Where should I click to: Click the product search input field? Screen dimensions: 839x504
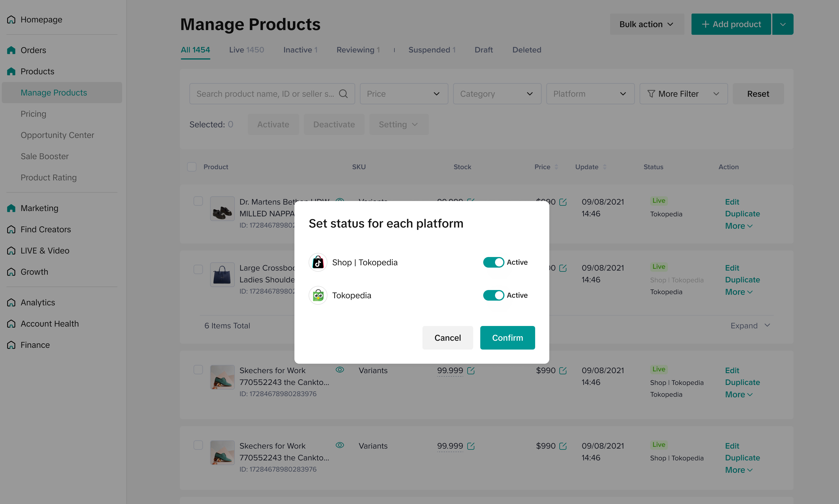pyautogui.click(x=265, y=94)
